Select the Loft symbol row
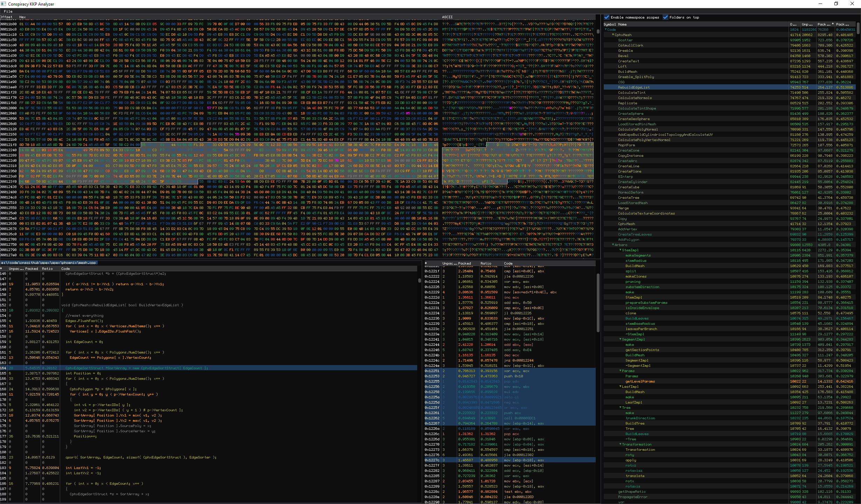The height and width of the screenshot is (504, 861). (729, 66)
